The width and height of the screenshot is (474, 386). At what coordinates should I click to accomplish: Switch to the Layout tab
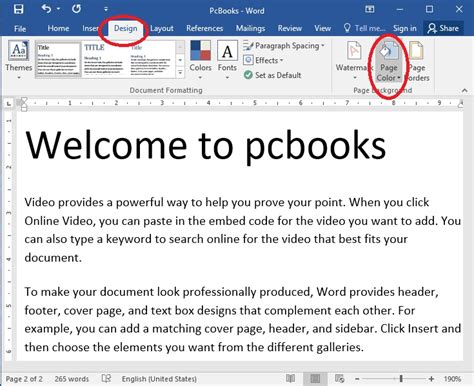pyautogui.click(x=162, y=29)
